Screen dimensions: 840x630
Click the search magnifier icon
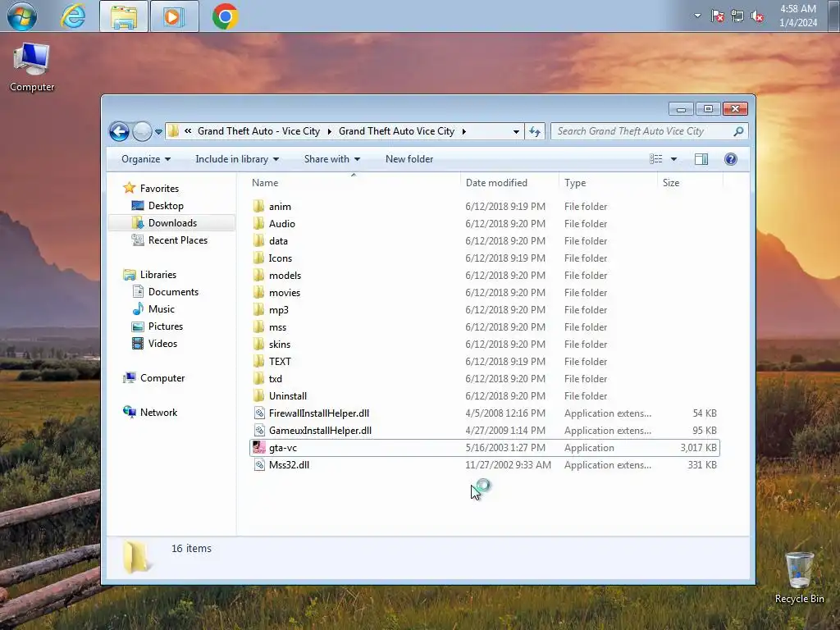[x=738, y=131]
